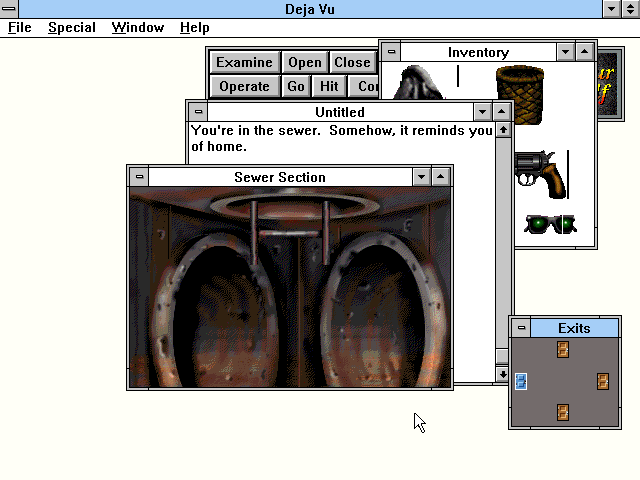The image size is (640, 480).
Task: Click the Go command button
Action: point(296,86)
